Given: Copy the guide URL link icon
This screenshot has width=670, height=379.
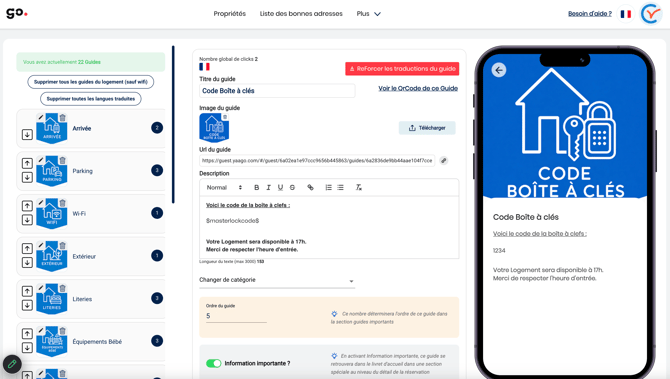Looking at the screenshot, I should pos(444,161).
